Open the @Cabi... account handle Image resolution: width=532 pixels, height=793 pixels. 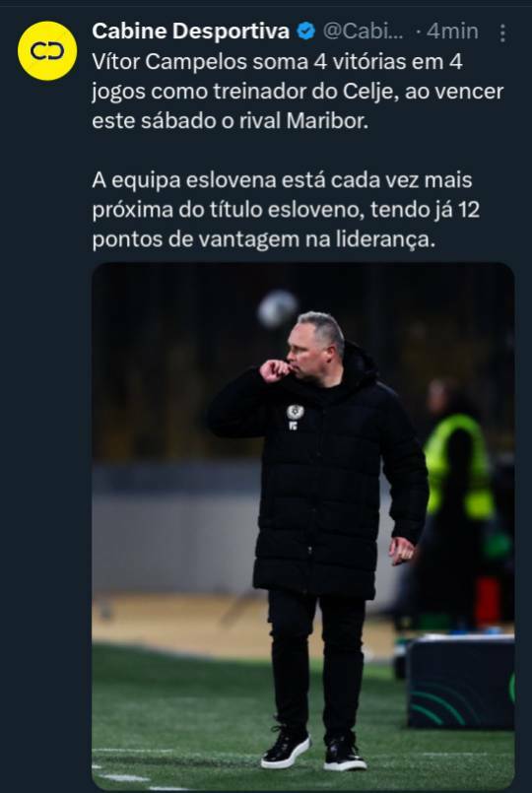364,32
